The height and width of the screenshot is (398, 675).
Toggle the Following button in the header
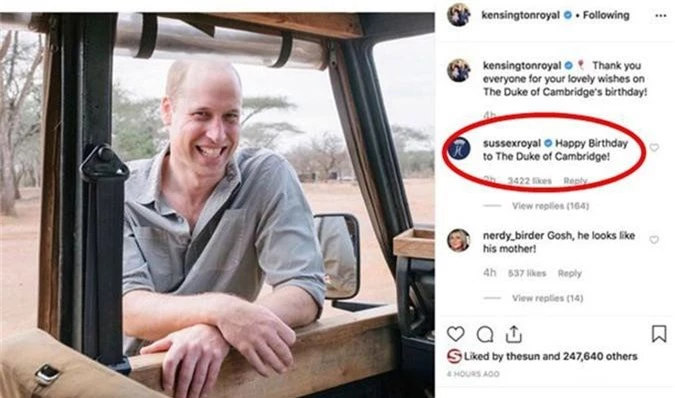(606, 15)
